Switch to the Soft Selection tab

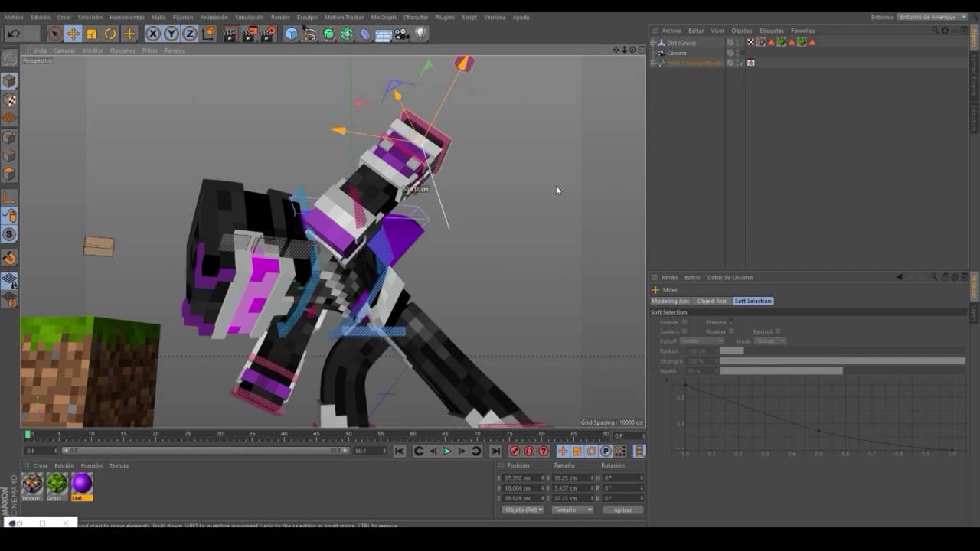coord(753,301)
